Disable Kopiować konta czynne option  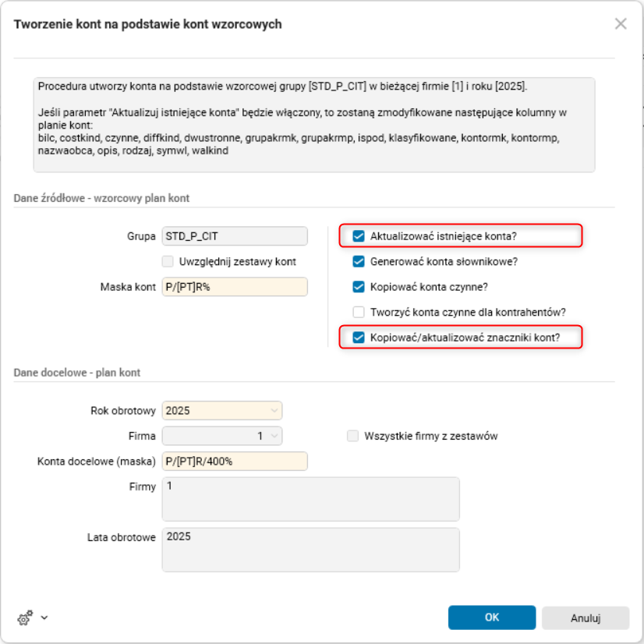[x=359, y=287]
